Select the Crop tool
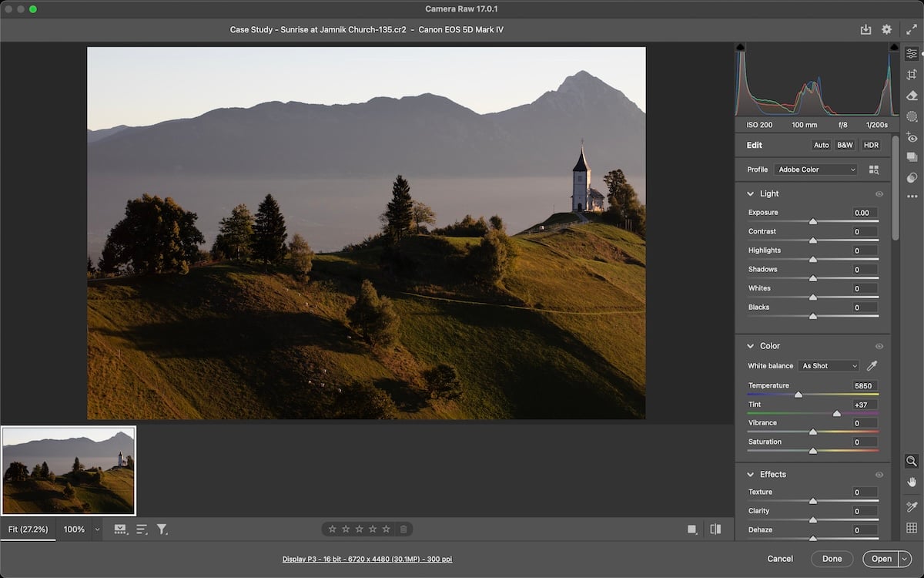This screenshot has width=924, height=578. tap(912, 75)
